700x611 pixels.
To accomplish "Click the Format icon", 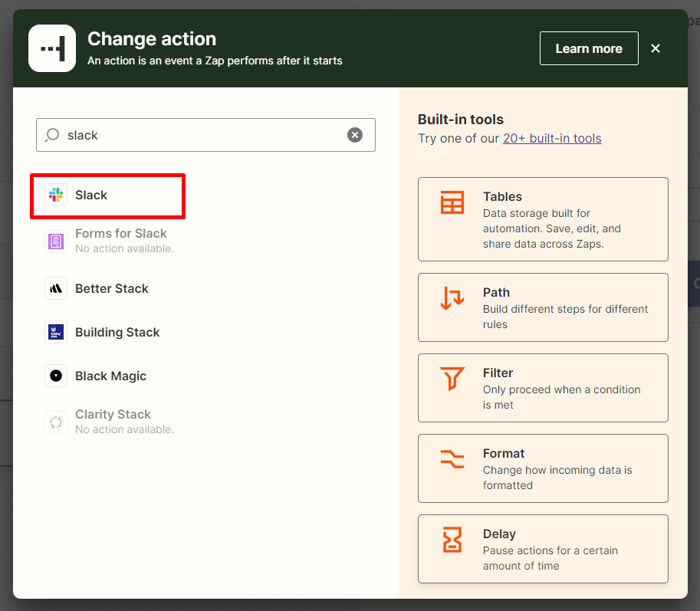I will 452,459.
